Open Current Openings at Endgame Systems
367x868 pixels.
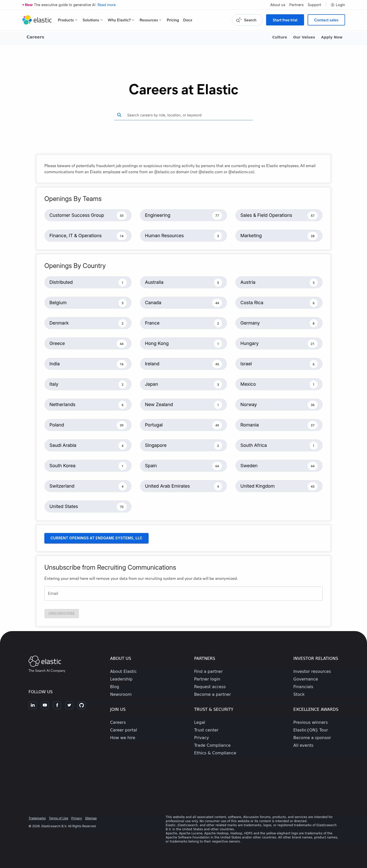click(96, 538)
